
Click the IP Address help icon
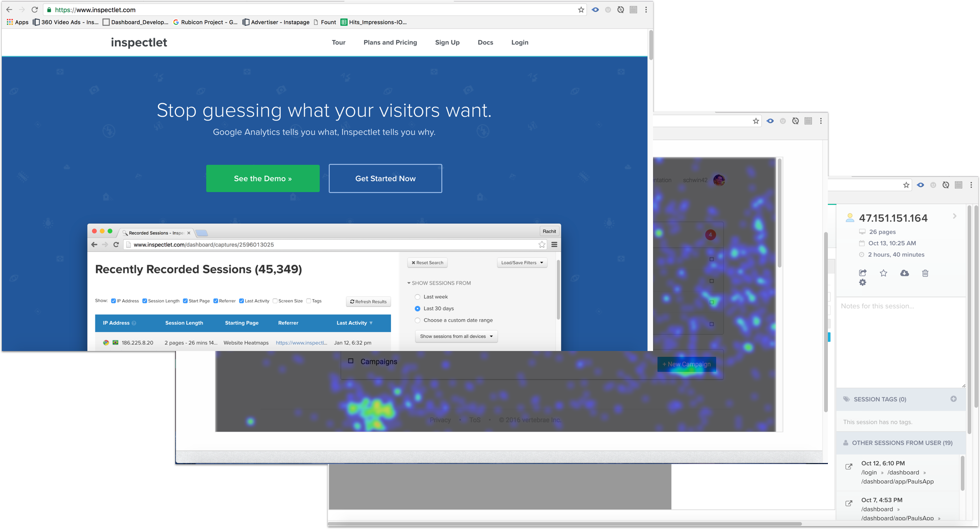click(134, 323)
